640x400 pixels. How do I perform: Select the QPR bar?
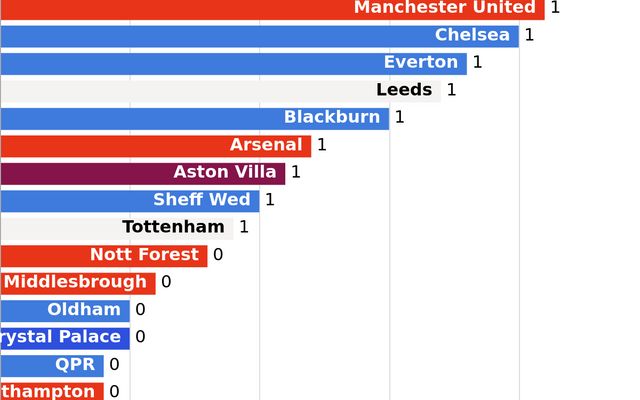pos(51,366)
